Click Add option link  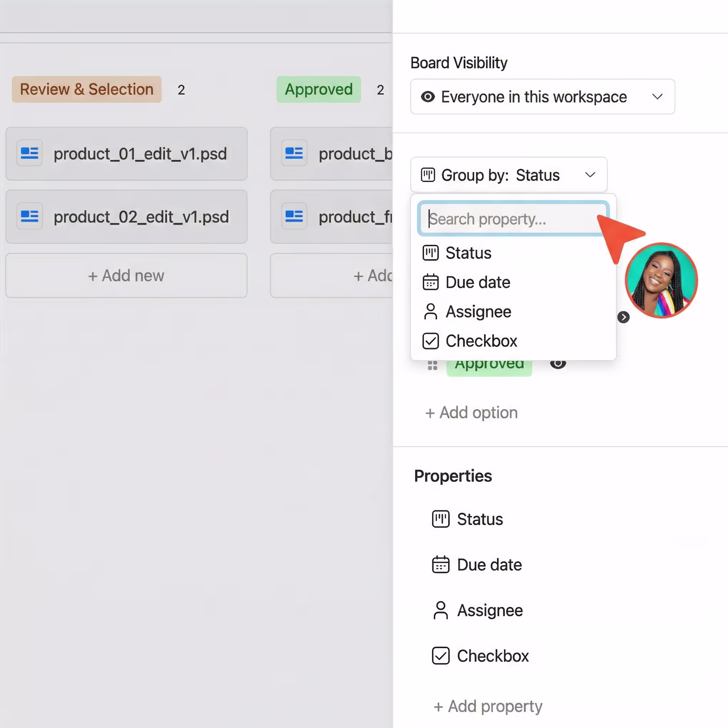pyautogui.click(x=471, y=413)
